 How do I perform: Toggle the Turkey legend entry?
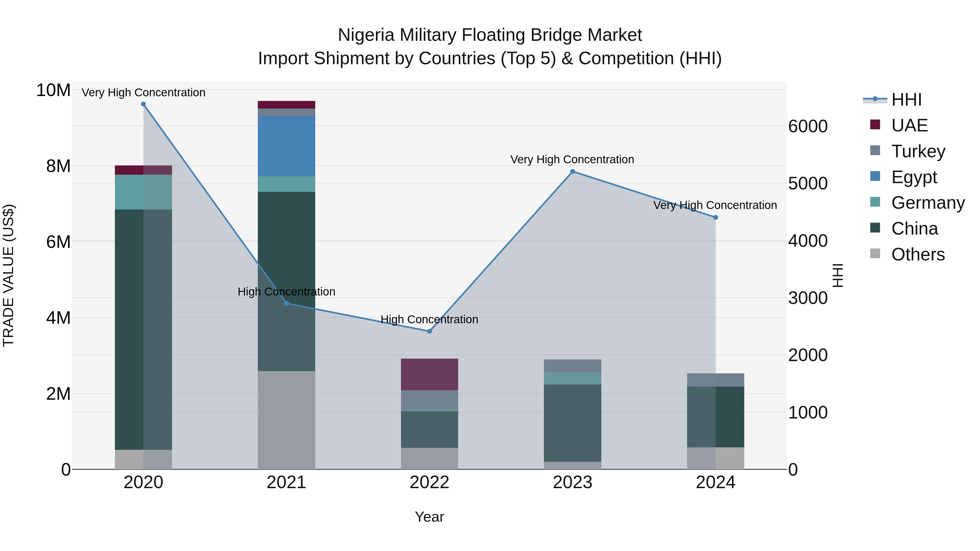[x=907, y=151]
